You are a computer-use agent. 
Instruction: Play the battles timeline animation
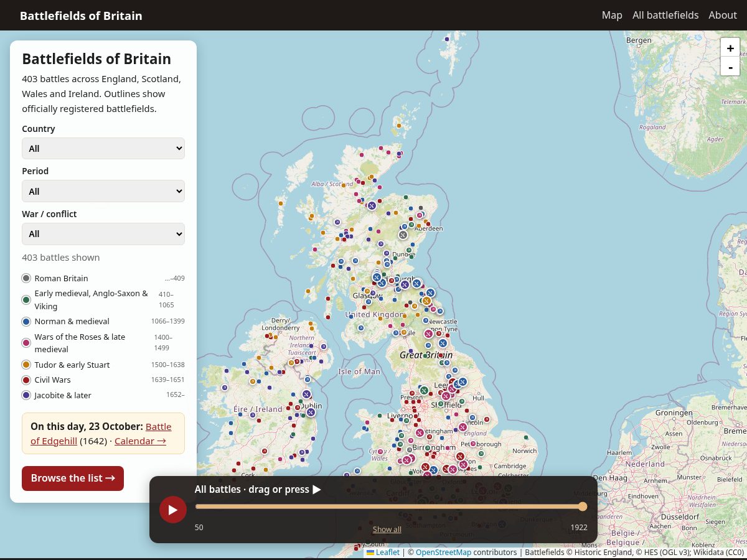point(173,510)
